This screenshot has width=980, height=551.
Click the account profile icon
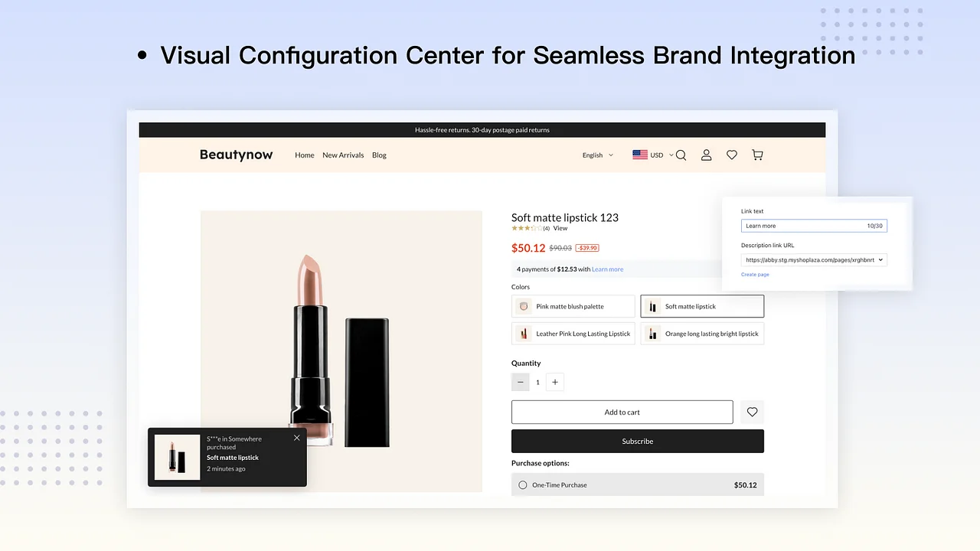706,155
